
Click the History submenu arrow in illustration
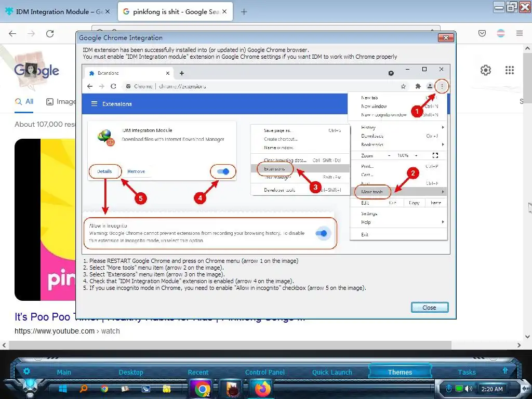click(x=443, y=127)
